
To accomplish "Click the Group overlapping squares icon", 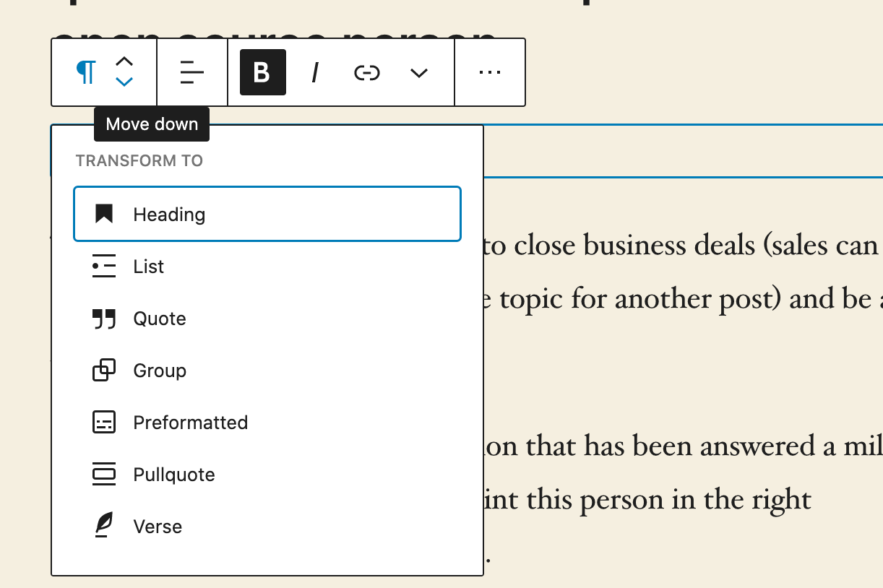I will (104, 371).
